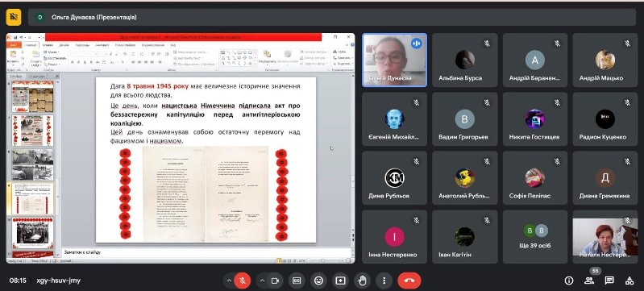Switch to PowerPoint Переходы ribbon tab
Image resolution: width=644 pixels, height=291 pixels.
tap(82, 45)
